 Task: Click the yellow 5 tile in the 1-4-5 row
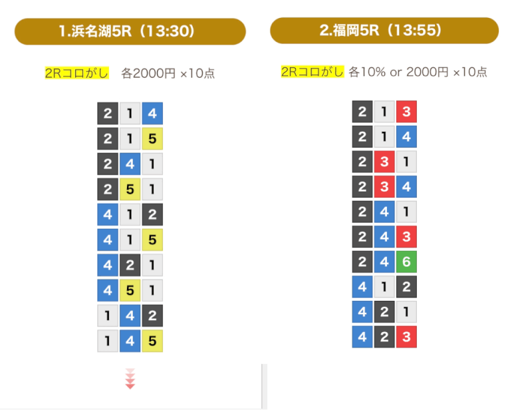(x=152, y=341)
